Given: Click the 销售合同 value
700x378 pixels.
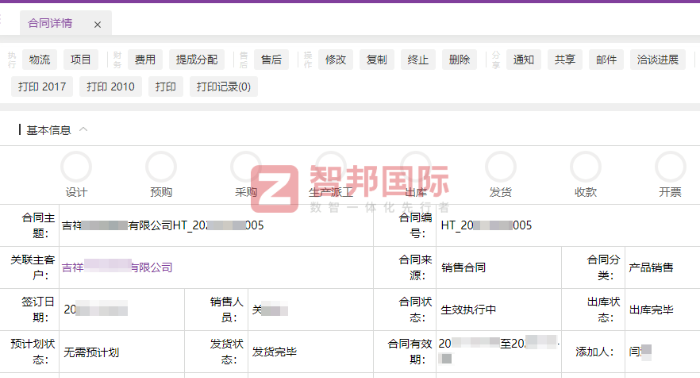Looking at the screenshot, I should click(463, 267).
